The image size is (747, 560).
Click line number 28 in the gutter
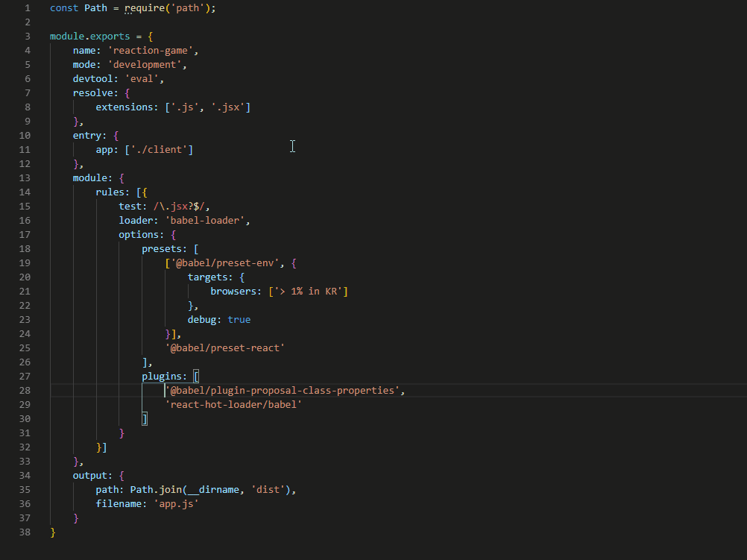point(25,390)
